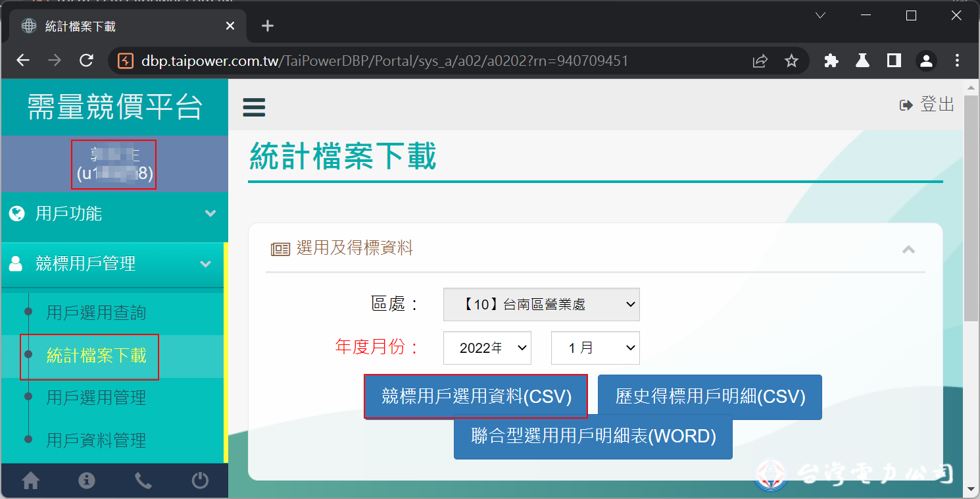Click the 需量競價平台 site title
The height and width of the screenshot is (499, 980).
pyautogui.click(x=114, y=107)
